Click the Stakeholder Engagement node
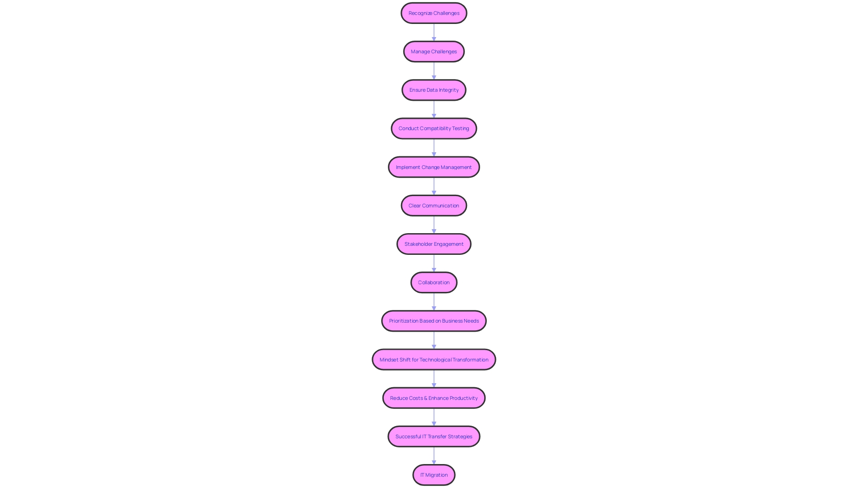 (x=434, y=244)
